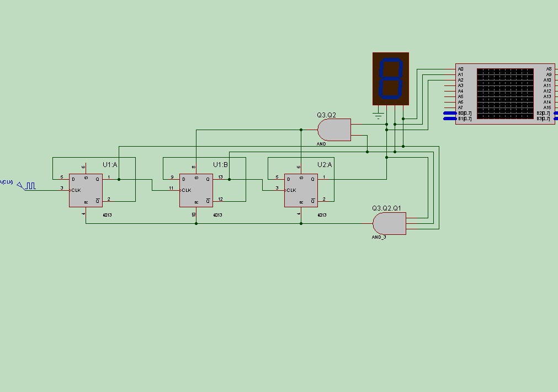This screenshot has height=392, width=558.
Task: Select the Q3.Q2 label text
Action: click(x=326, y=115)
